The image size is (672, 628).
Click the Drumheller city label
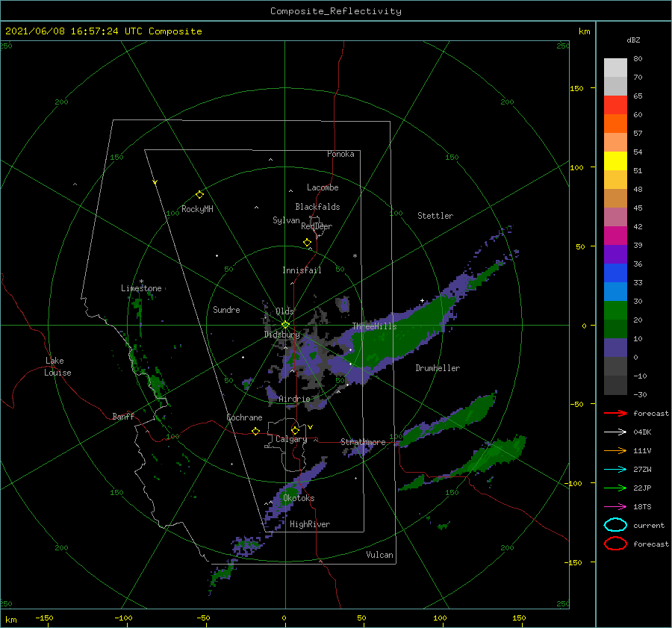point(438,368)
